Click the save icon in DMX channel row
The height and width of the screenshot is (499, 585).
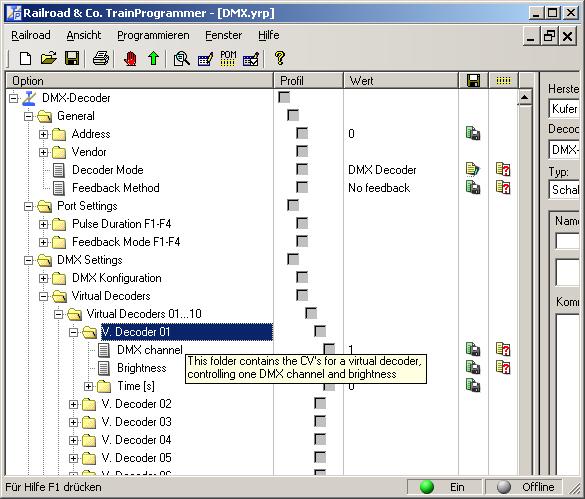click(473, 349)
